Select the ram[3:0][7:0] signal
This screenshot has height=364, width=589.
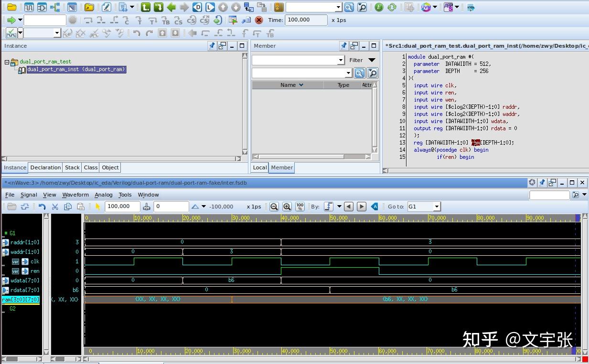[21, 300]
